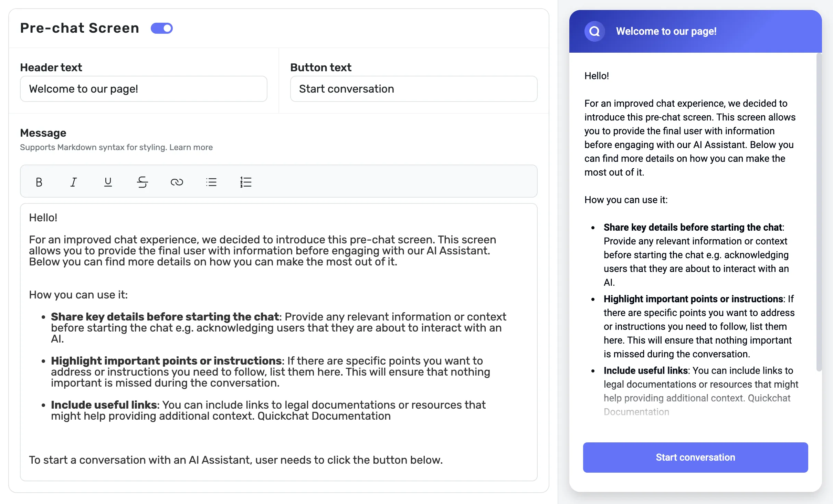Insert a numbered list in the message
The image size is (833, 504).
[245, 182]
